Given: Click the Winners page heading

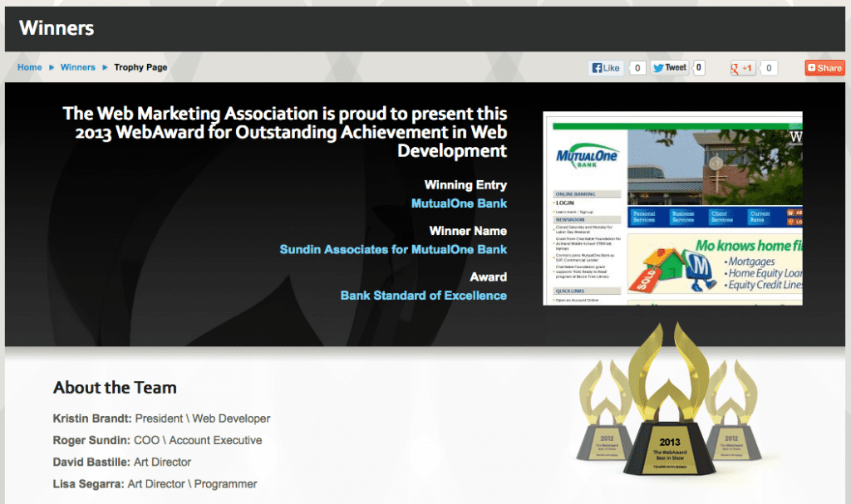Looking at the screenshot, I should 57,28.
